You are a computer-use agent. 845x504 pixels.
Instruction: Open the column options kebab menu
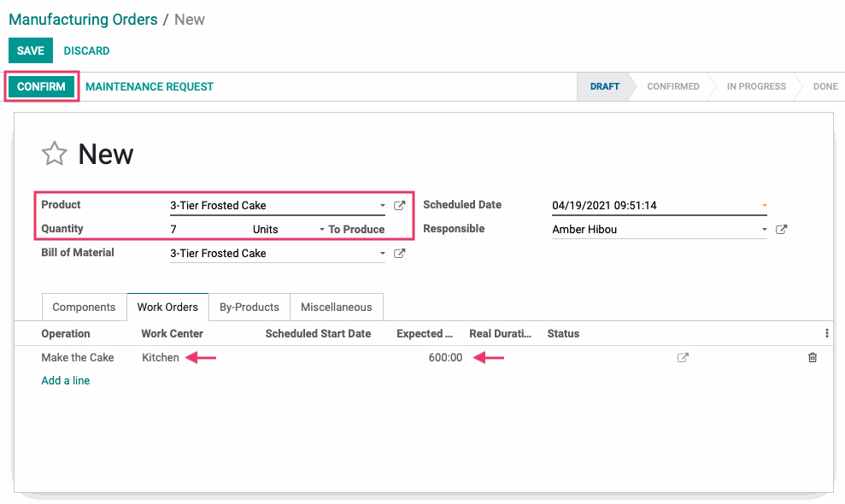827,333
